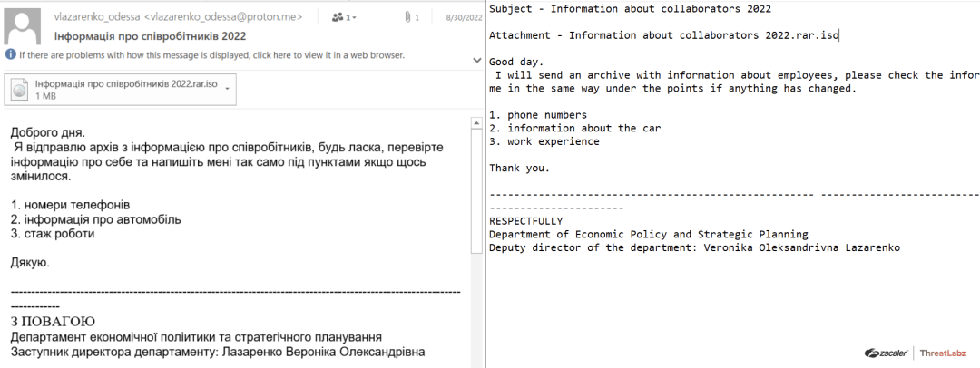Open the attachment options dropdown arrow

227,88
